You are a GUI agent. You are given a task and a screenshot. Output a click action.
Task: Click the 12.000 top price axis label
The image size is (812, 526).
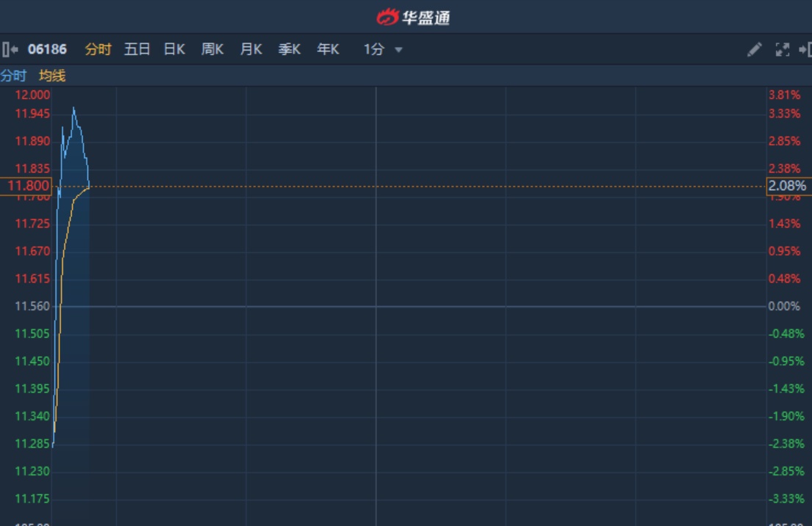[33, 95]
